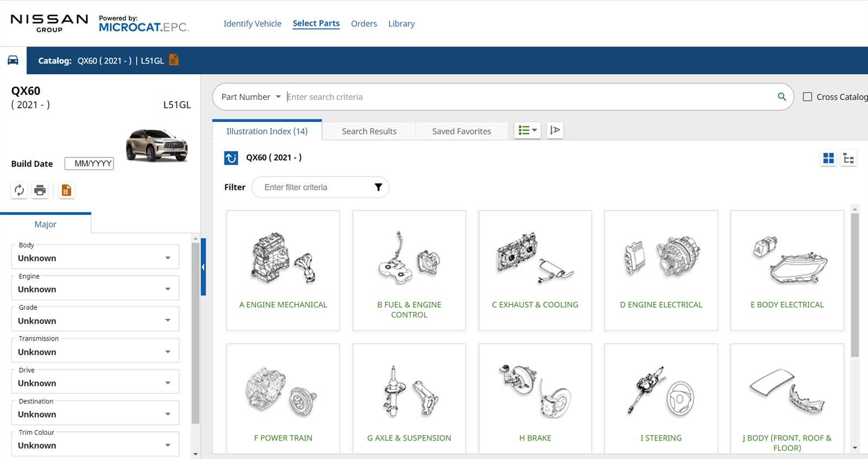The height and width of the screenshot is (459, 868).
Task: Click the Catalog: QX60 (2021 - ) | L51GL text
Action: [101, 61]
